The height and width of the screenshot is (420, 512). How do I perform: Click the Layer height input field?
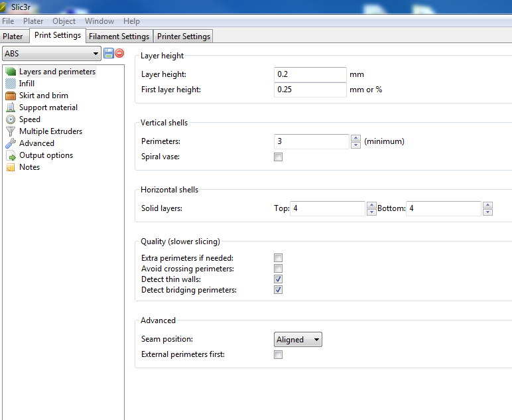pos(310,74)
